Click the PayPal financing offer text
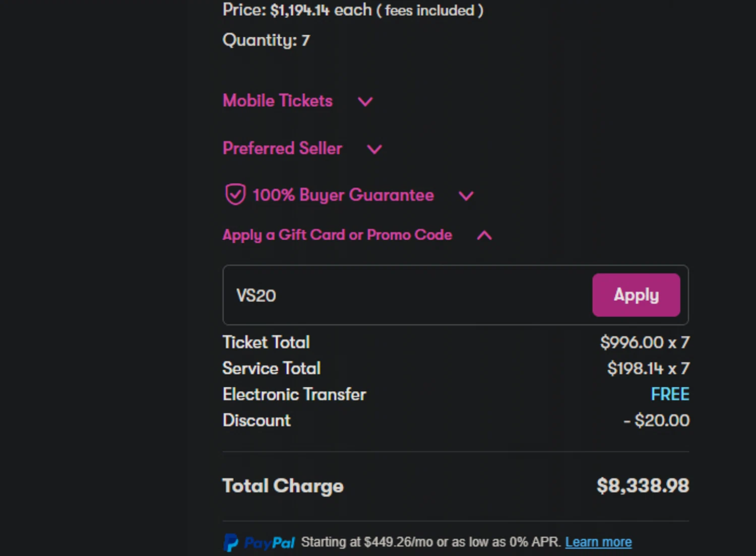This screenshot has width=756, height=556. [430, 542]
